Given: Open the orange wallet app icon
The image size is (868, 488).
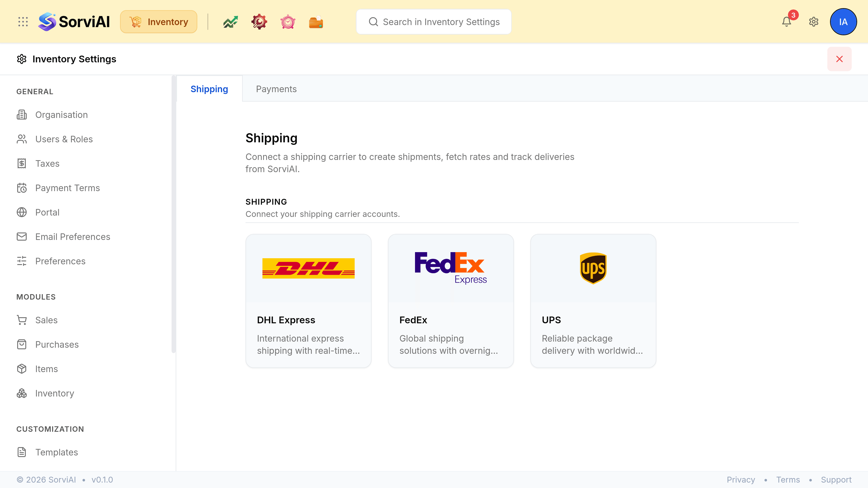Looking at the screenshot, I should point(316,22).
